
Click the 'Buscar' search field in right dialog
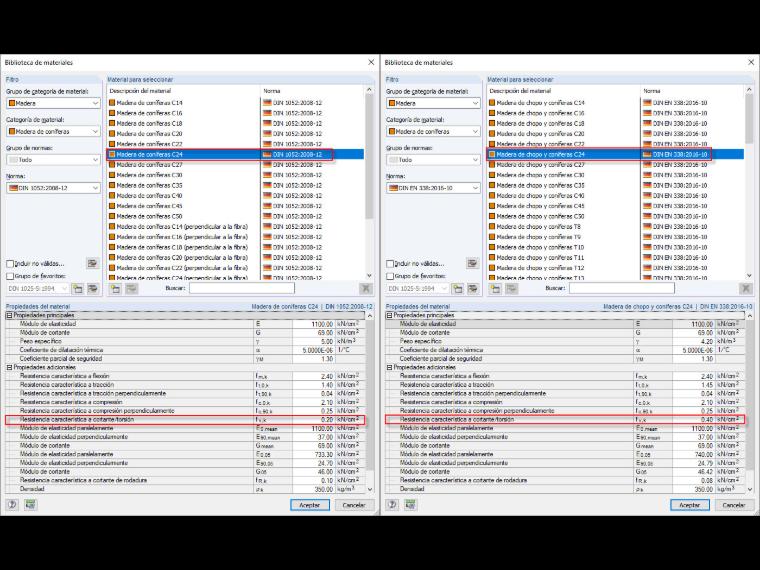[621, 288]
